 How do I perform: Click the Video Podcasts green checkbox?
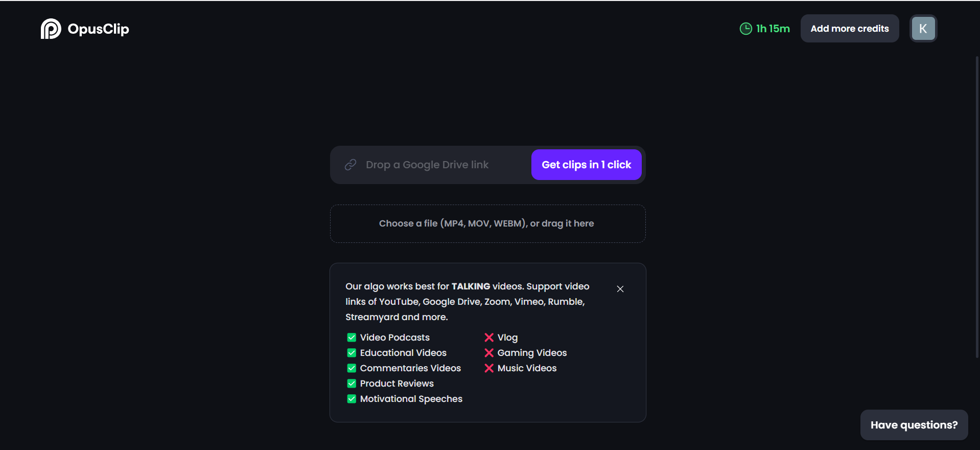point(352,337)
